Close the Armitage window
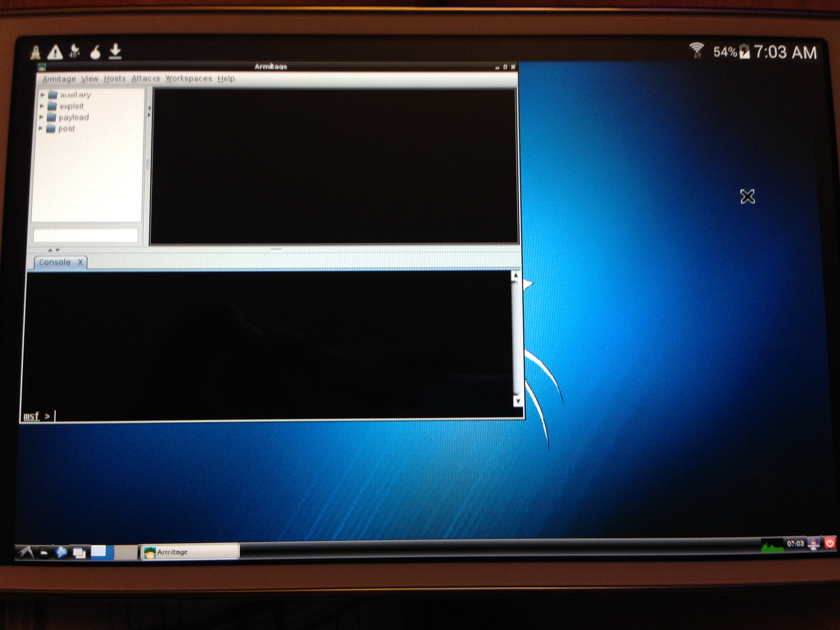Screen dimensions: 840x630 (513, 67)
